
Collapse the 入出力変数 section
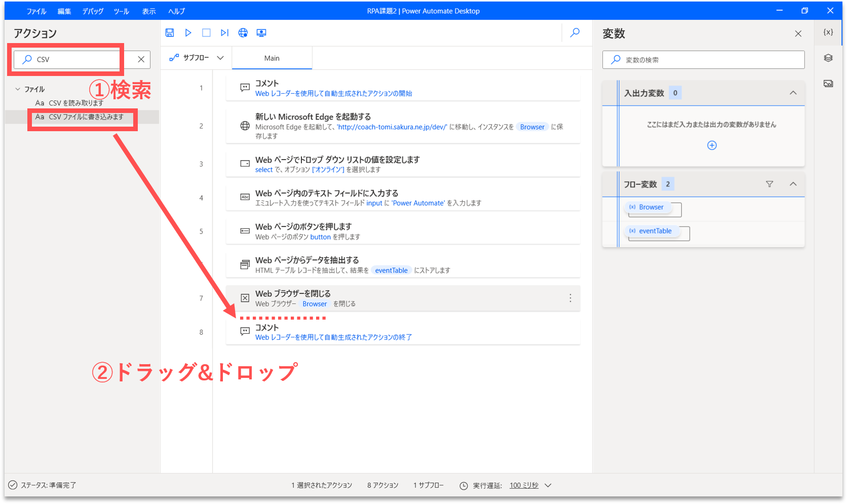pos(793,93)
